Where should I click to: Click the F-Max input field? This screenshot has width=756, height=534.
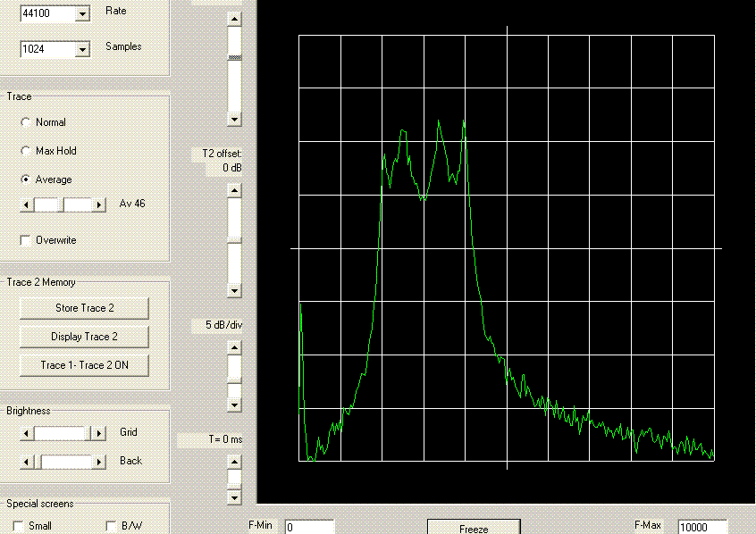click(702, 527)
